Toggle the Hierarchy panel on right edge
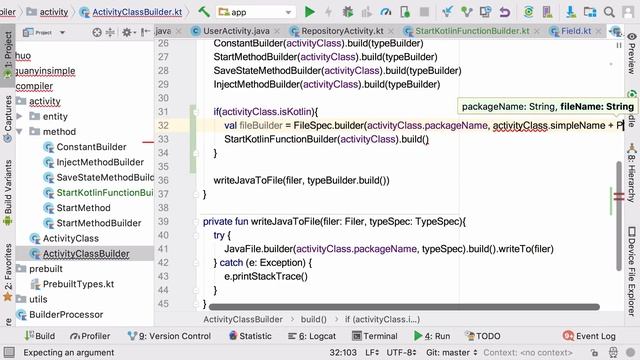 pyautogui.click(x=631, y=174)
